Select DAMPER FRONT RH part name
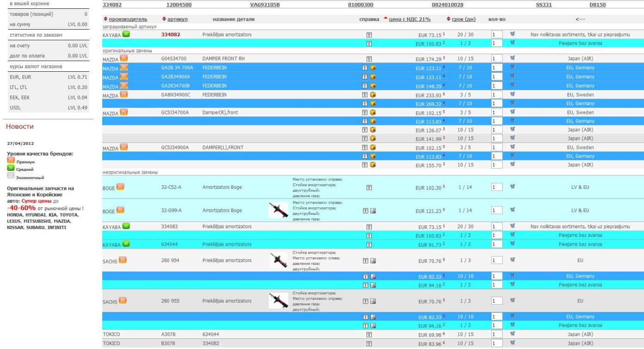Viewport: 644px width, 349px height. pyautogui.click(x=224, y=59)
